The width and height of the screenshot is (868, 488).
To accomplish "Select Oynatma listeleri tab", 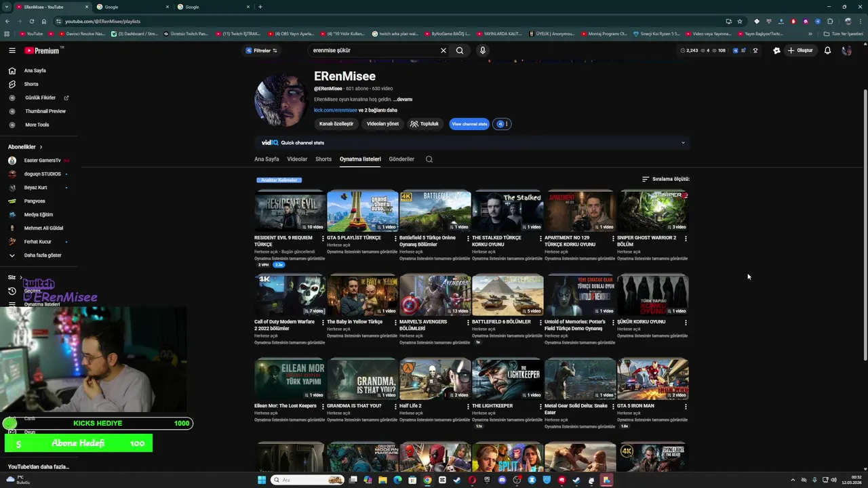I will [x=360, y=159].
